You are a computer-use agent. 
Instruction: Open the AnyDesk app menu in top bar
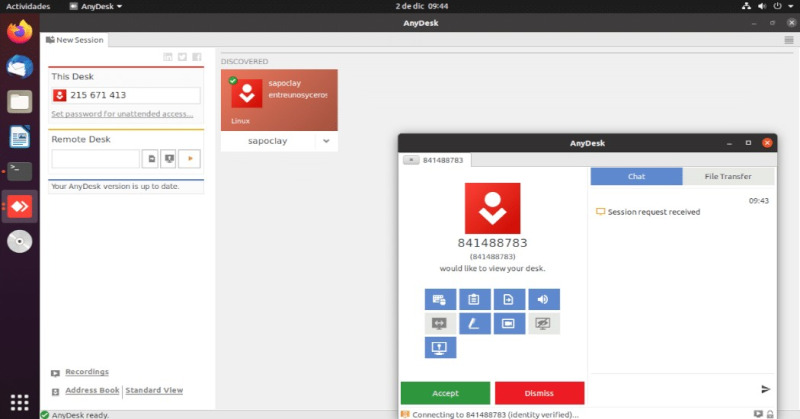pyautogui.click(x=95, y=6)
